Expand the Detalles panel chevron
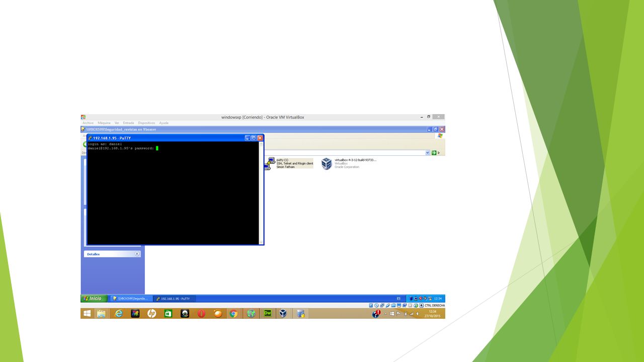Image resolution: width=644 pixels, height=362 pixels. click(137, 254)
